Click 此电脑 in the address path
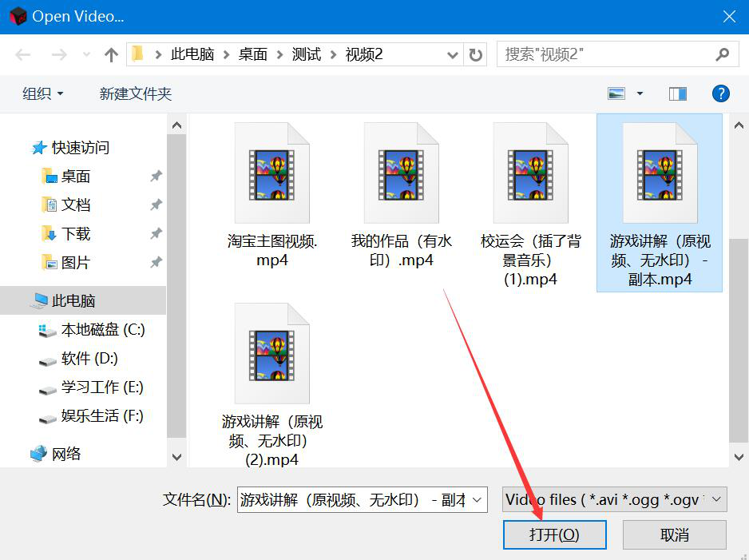Image resolution: width=749 pixels, height=560 pixels. [x=192, y=54]
